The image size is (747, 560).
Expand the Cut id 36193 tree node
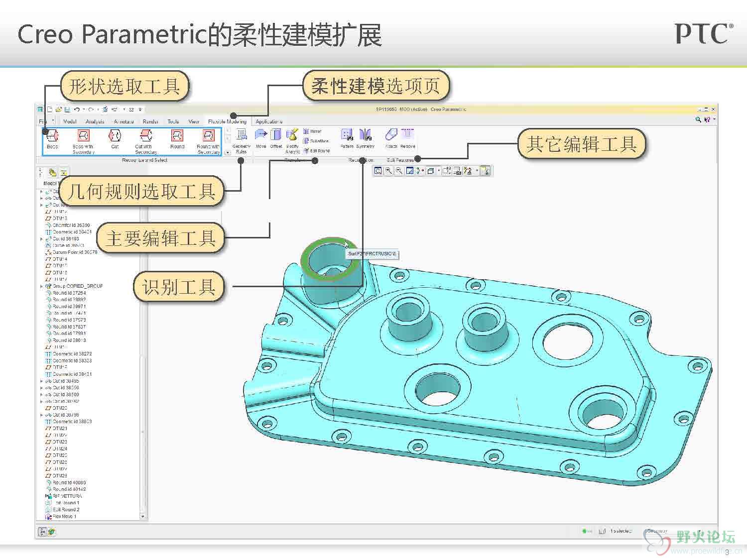click(41, 239)
